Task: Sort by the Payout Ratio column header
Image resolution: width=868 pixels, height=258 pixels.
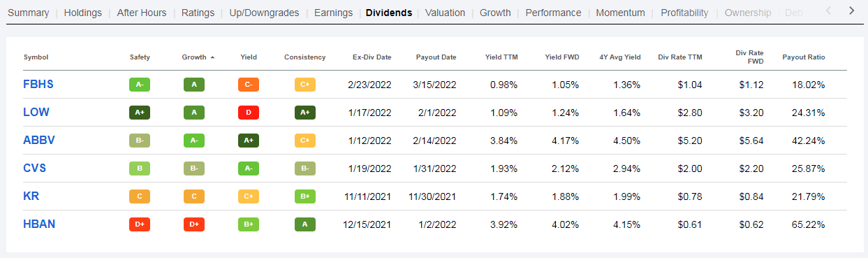Action: (x=804, y=57)
